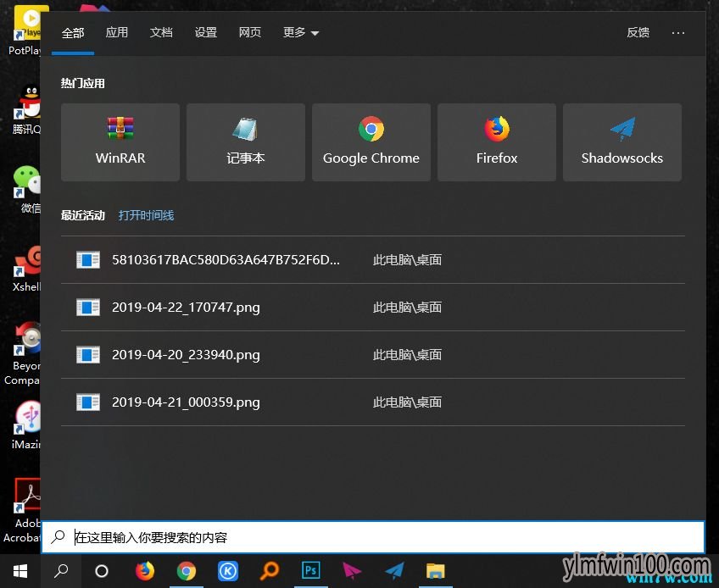Open Tencent QQ desktop shortcut
This screenshot has height=588, width=719.
pyautogui.click(x=26, y=110)
